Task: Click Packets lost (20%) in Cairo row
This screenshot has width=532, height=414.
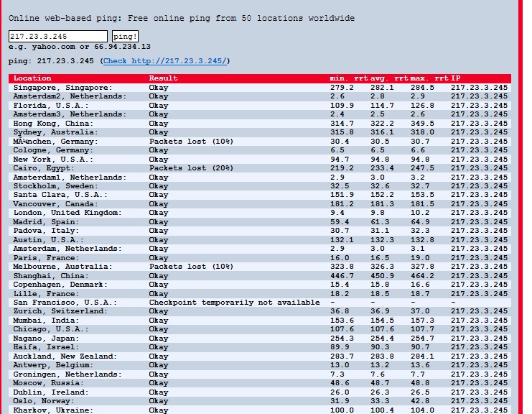Action: (x=192, y=168)
